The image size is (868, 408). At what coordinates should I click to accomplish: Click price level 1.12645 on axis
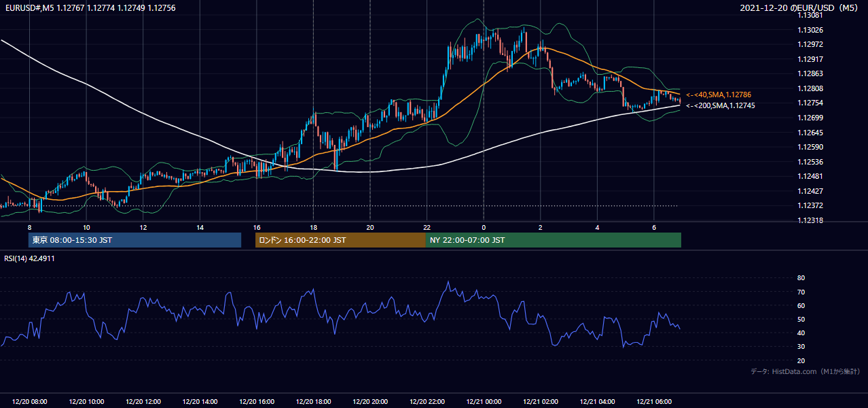click(810, 133)
